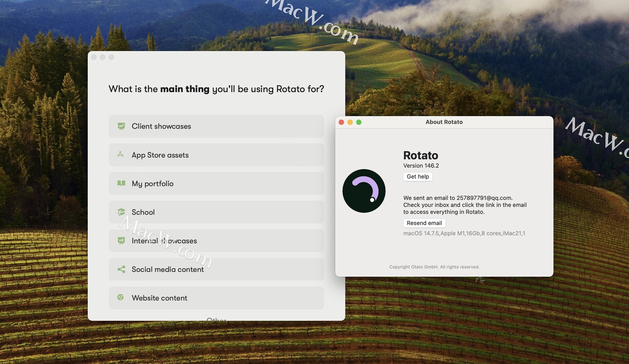Click Resend email button
Image resolution: width=629 pixels, height=364 pixels.
click(x=424, y=223)
